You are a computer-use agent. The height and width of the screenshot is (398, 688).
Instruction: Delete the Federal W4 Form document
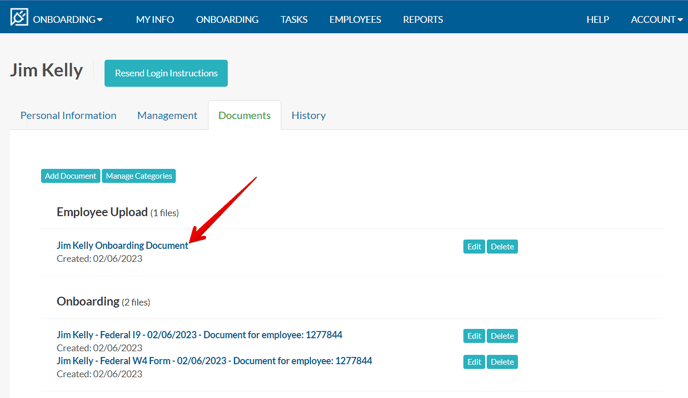pos(502,362)
